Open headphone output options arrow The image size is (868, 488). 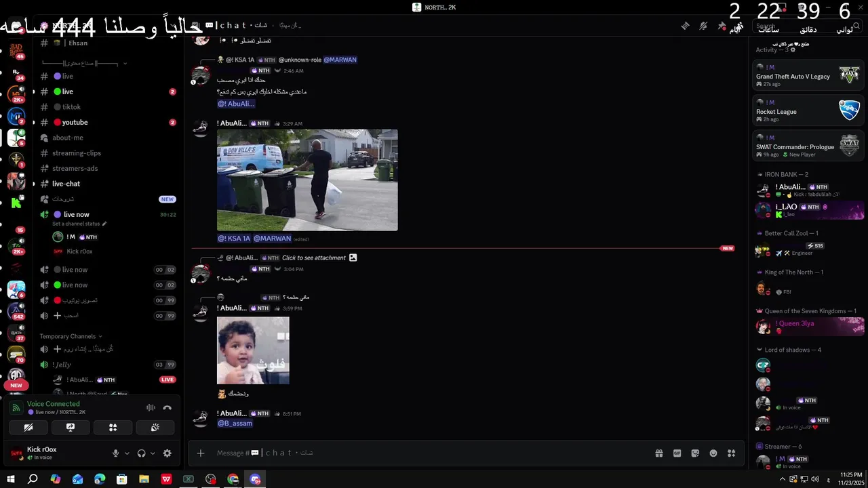click(x=153, y=453)
